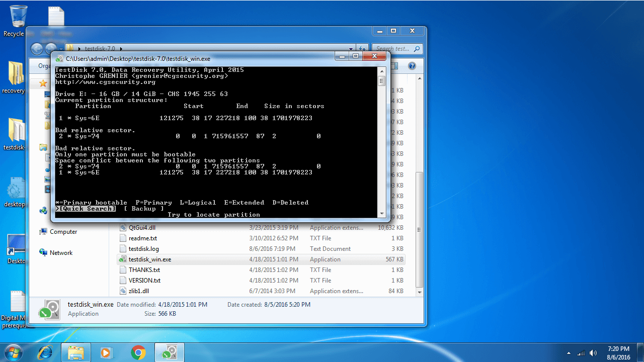
Task: Click testdisk-7.0 breadcrumb in address bar
Action: [x=100, y=49]
